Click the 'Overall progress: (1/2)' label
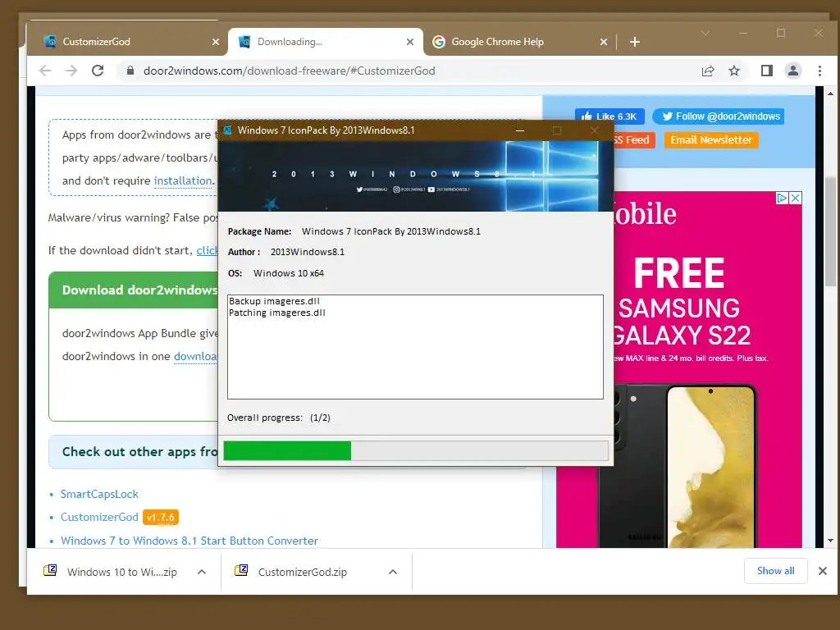Screen dimensions: 840x630 279,418
